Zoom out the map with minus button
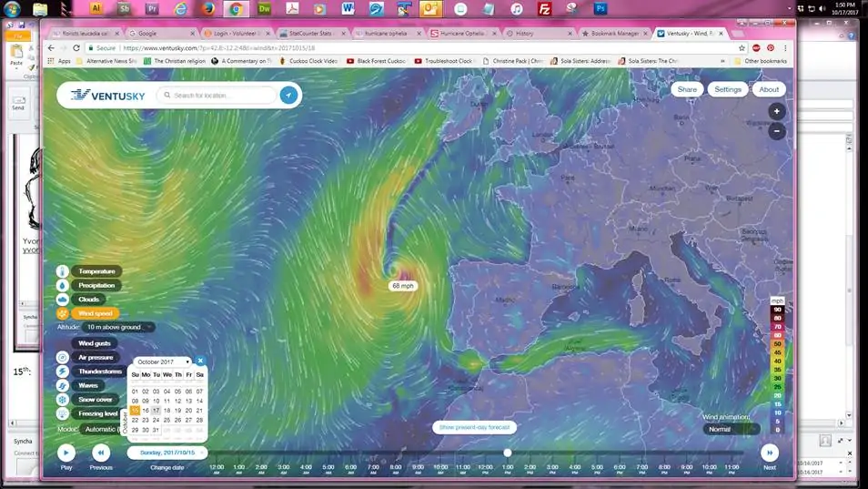The width and height of the screenshot is (868, 489). click(777, 131)
